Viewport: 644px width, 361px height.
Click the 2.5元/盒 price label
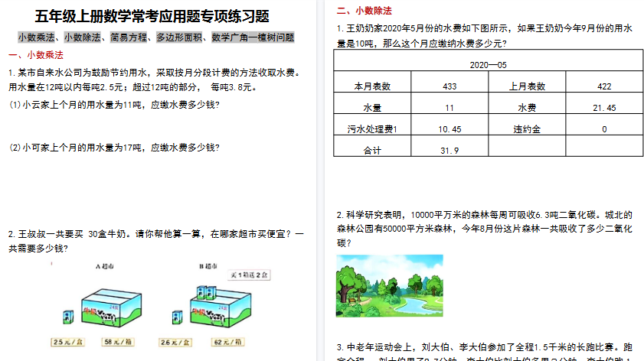point(67,342)
